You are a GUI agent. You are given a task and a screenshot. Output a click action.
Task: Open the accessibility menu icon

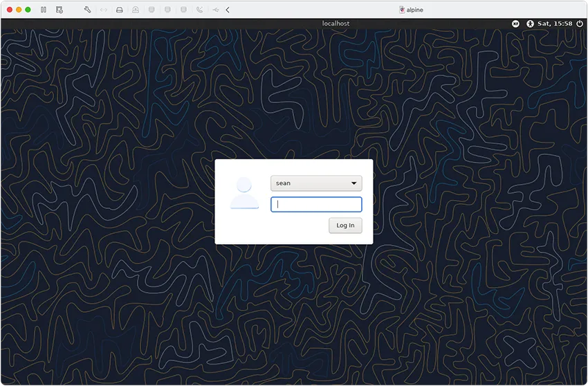pos(530,24)
